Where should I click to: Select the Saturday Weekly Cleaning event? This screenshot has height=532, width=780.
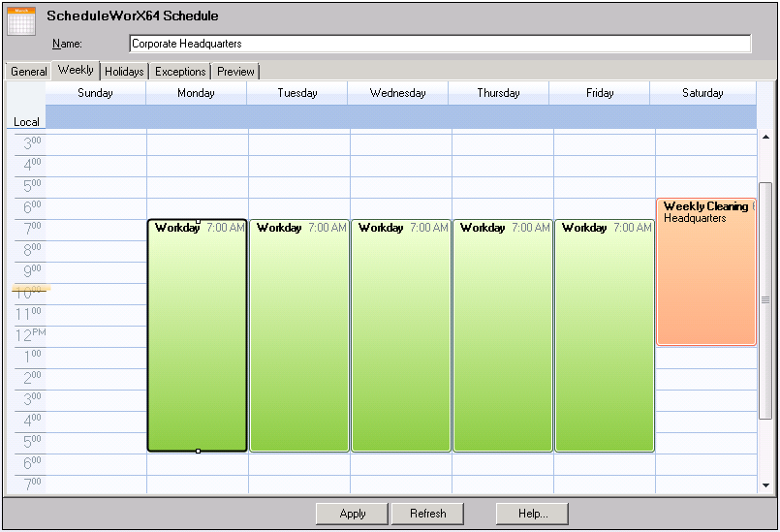point(705,281)
